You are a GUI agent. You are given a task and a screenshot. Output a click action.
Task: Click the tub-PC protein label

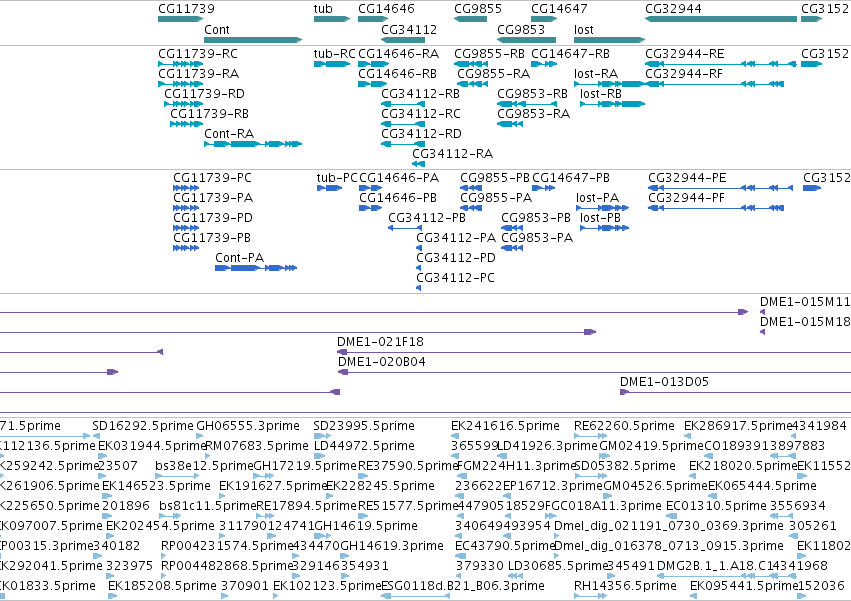pos(336,178)
